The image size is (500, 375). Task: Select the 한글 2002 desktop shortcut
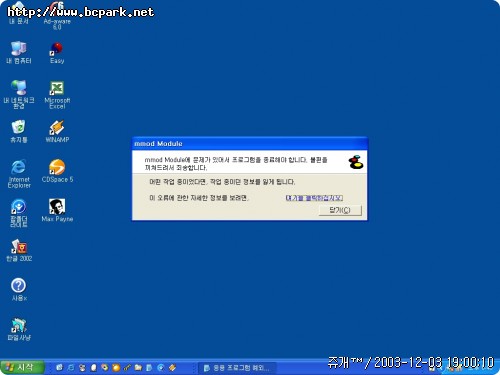[x=19, y=250]
